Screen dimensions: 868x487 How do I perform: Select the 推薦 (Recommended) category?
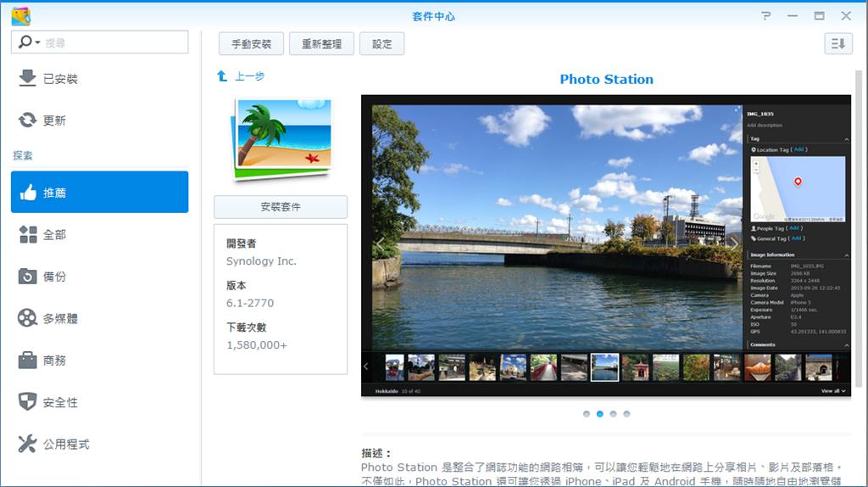point(100,192)
